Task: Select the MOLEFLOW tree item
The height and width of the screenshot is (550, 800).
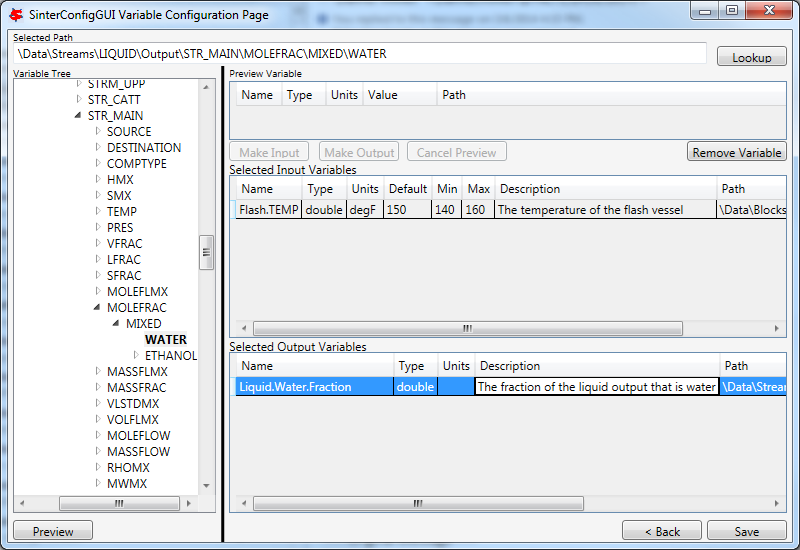Action: point(138,436)
